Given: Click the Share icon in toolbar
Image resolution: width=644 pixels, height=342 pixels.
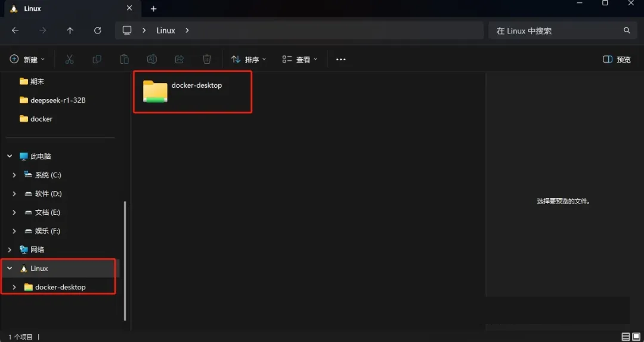Looking at the screenshot, I should (x=179, y=59).
